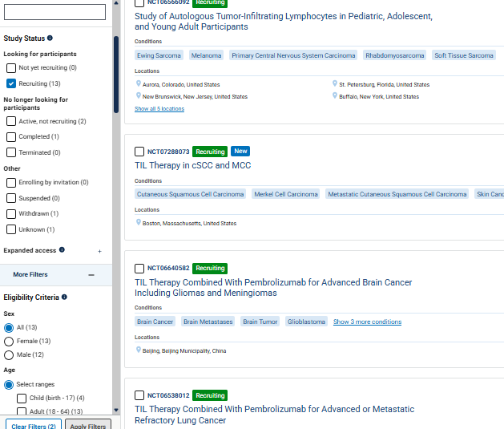Select Male (12) sex option
This screenshot has height=429, width=504.
pyautogui.click(x=9, y=355)
